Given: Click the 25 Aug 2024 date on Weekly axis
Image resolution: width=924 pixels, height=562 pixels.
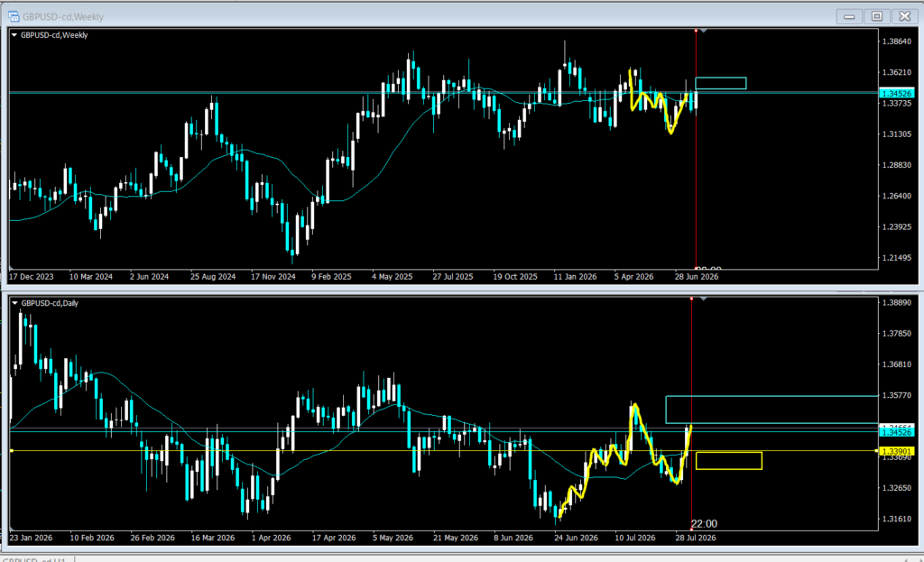Looking at the screenshot, I should tap(213, 277).
